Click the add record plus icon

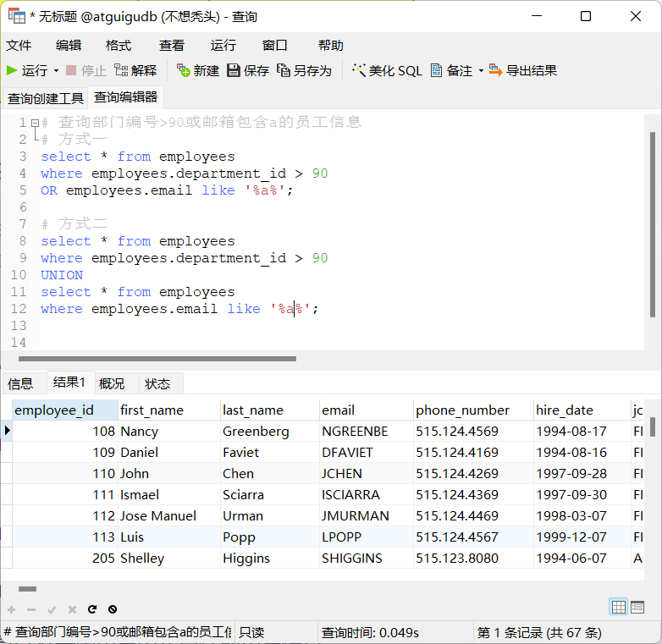pyautogui.click(x=11, y=609)
